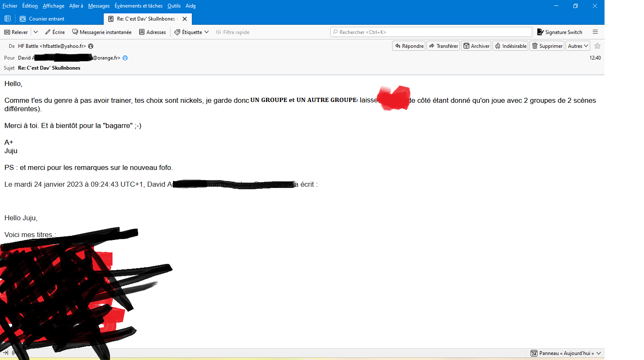
Task: Mark the message as Indésirable
Action: (510, 46)
